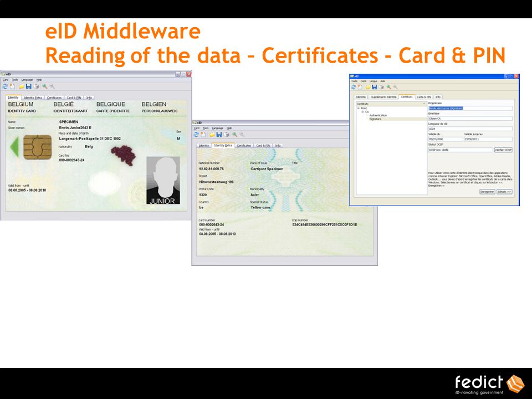
Task: Click the Valable du date field
Action: coord(445,140)
